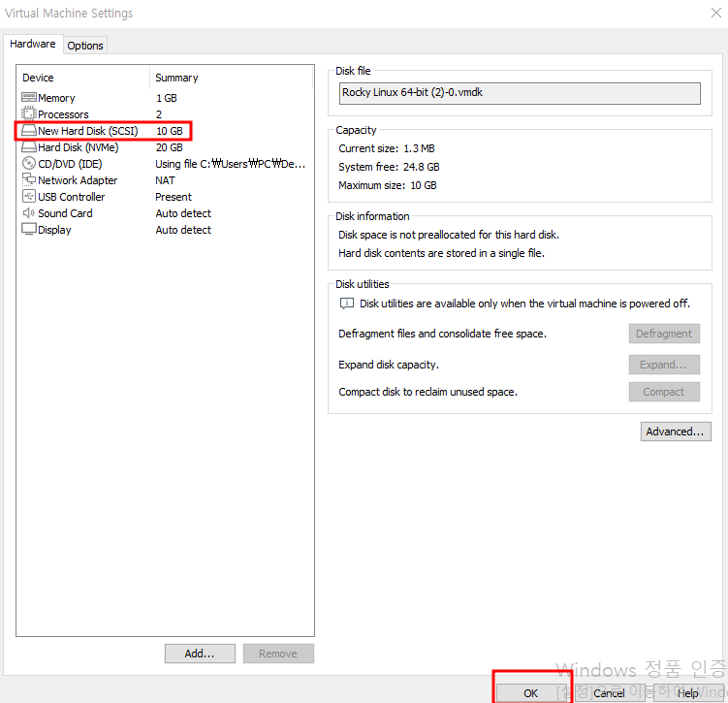Confirm settings with the OK button
This screenshot has height=703, width=728.
531,693
